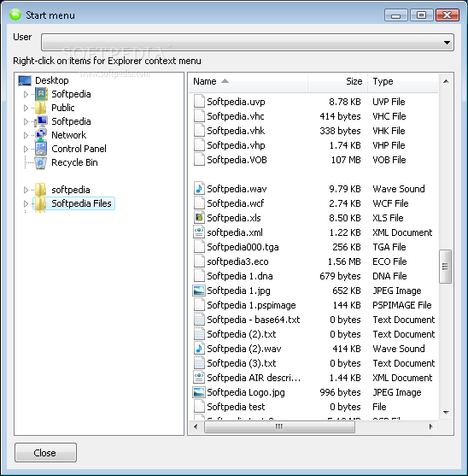Viewport: 468px width, 476px height.
Task: Open the User dropdown list
Action: [248, 43]
